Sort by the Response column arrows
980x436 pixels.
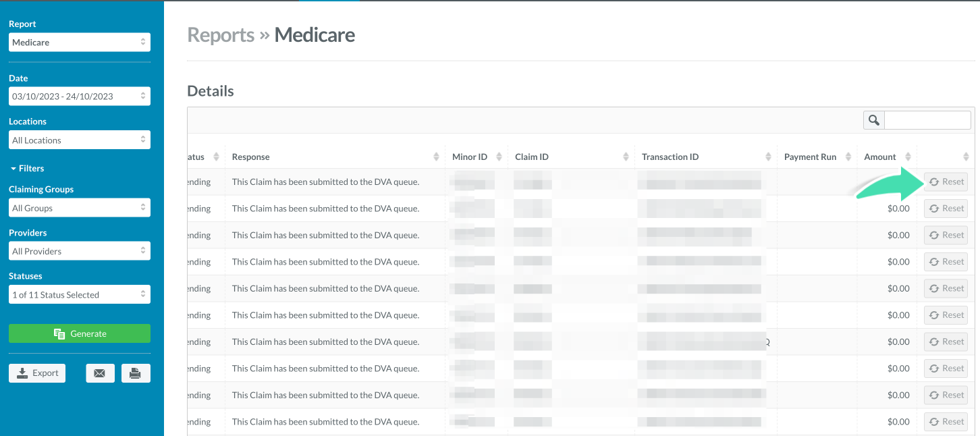click(x=437, y=157)
